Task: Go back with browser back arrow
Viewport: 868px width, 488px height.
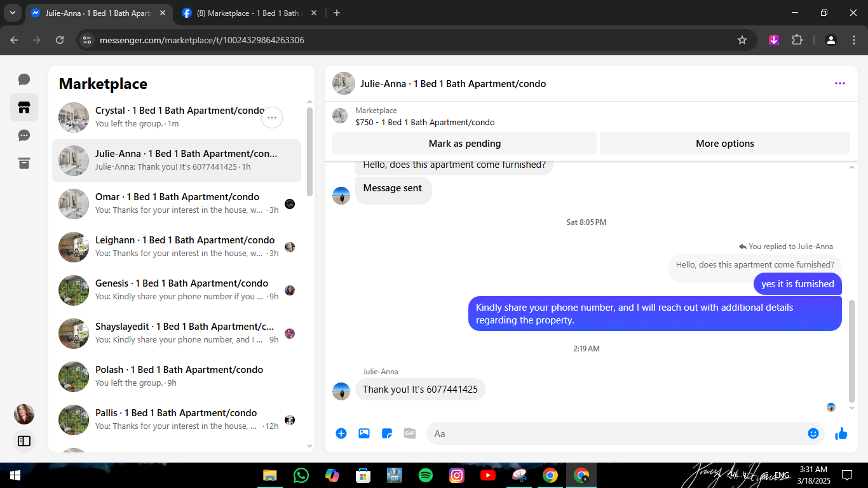Action: click(x=14, y=40)
